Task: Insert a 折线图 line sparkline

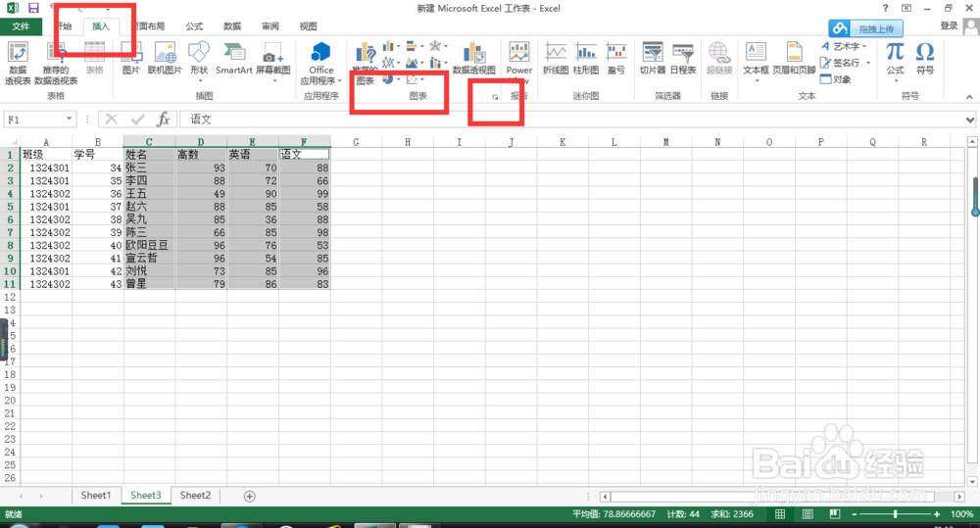Action: 556,58
